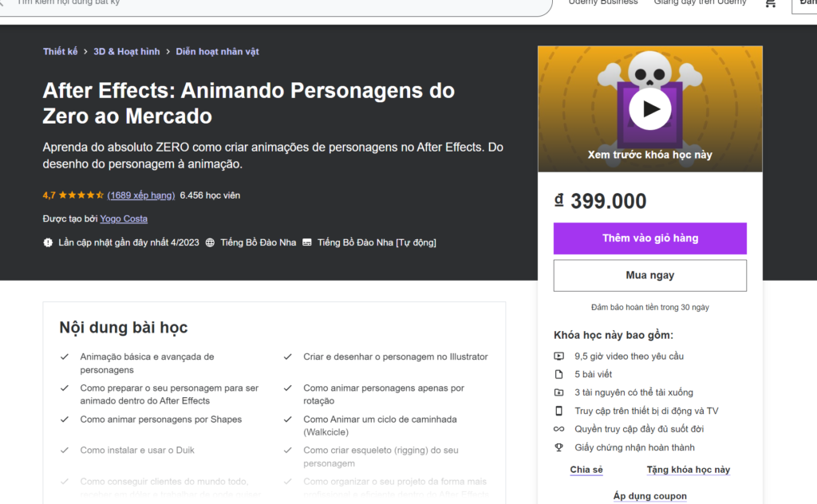The width and height of the screenshot is (817, 504).
Task: View the 1689 xếp hạng ratings
Action: (x=140, y=195)
